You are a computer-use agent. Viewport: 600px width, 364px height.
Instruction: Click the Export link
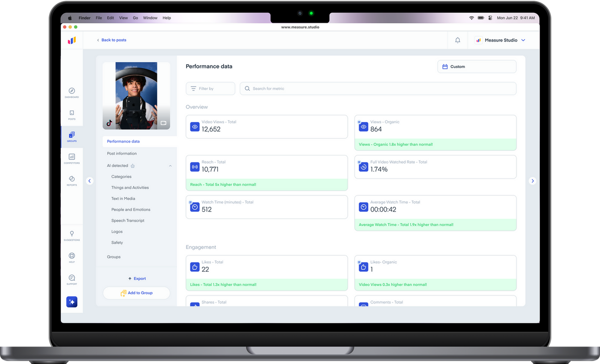point(137,279)
